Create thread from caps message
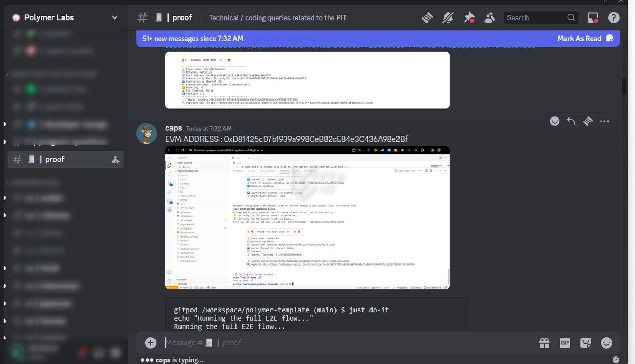635x364 pixels. (x=587, y=121)
